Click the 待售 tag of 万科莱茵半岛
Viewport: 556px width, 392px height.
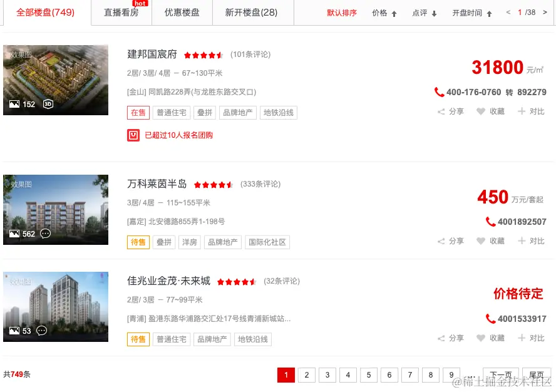(138, 242)
